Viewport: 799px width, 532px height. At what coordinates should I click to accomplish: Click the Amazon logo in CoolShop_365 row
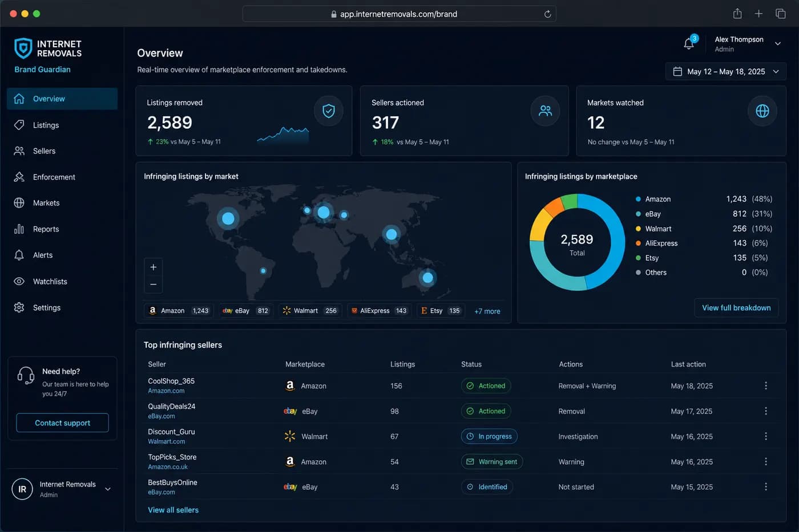pyautogui.click(x=290, y=386)
